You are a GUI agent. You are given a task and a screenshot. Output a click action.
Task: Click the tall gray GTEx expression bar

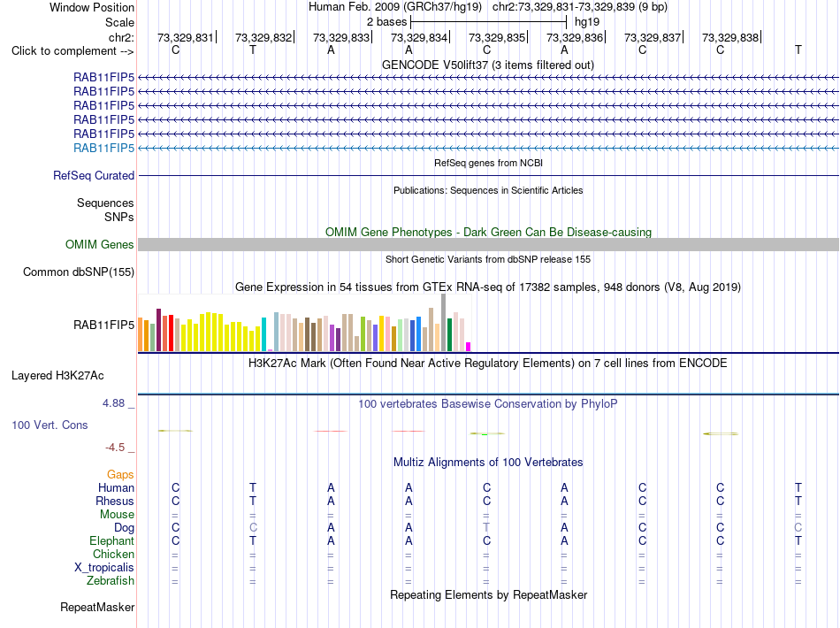(x=443, y=323)
